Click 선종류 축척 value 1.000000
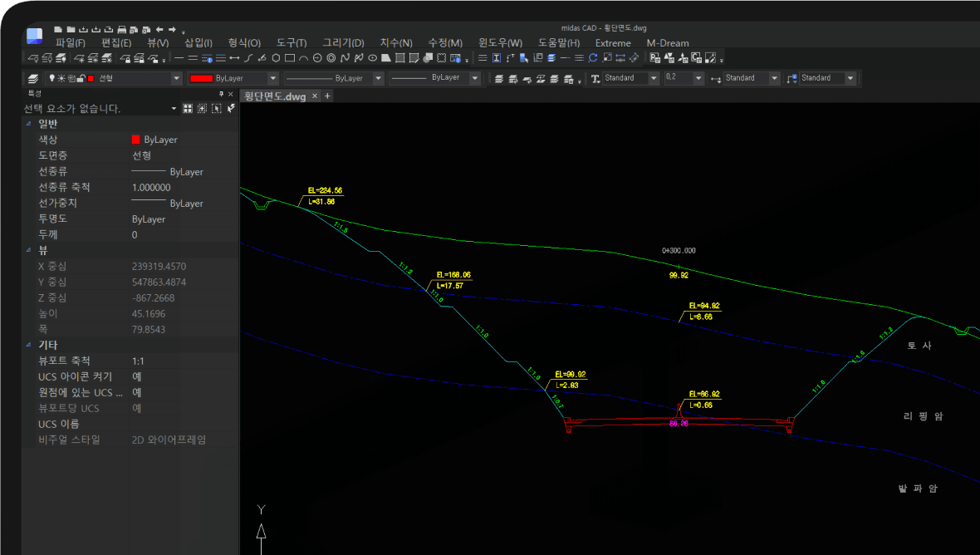This screenshot has height=555, width=980. tap(151, 187)
